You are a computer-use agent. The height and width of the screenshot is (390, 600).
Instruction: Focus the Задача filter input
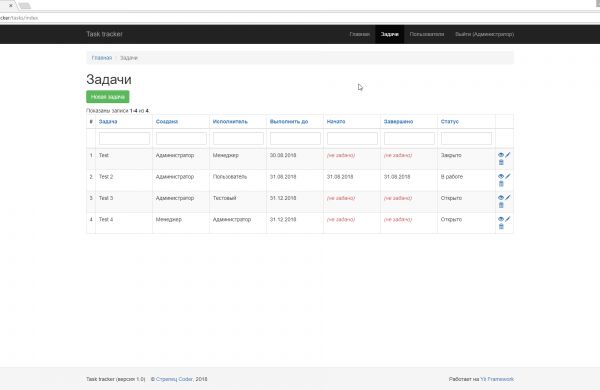(x=124, y=138)
